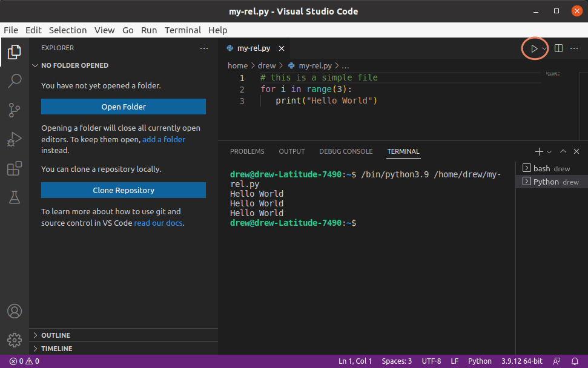Open the Search view in activity bar
Viewport: 588px width, 368px height.
click(15, 80)
